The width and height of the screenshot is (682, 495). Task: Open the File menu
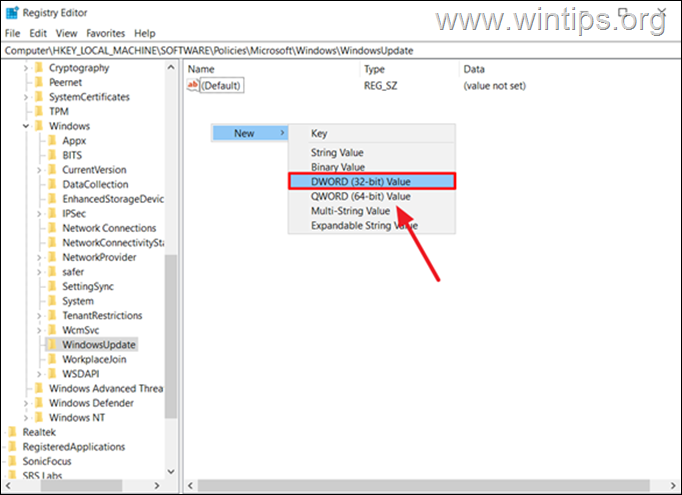(13, 33)
